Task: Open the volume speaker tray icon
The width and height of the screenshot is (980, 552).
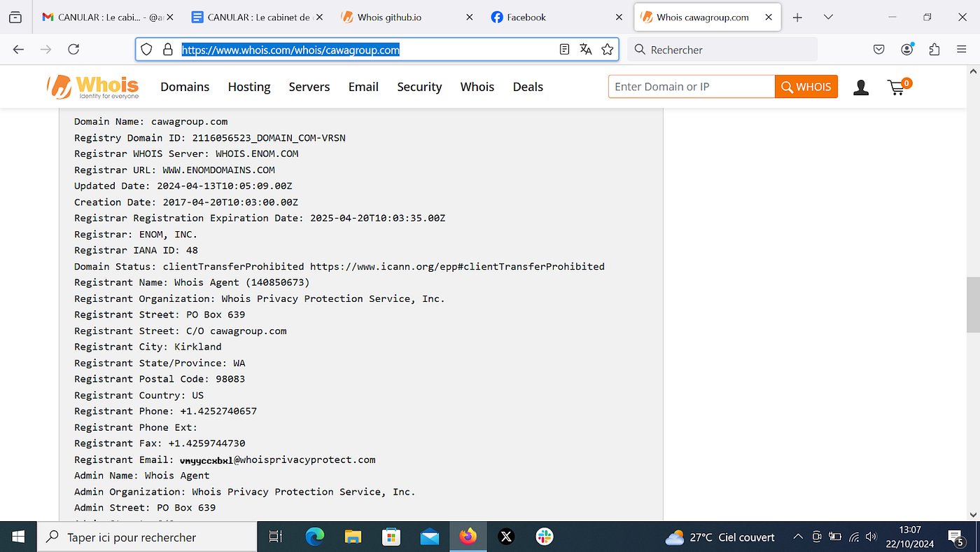Action: 871,537
